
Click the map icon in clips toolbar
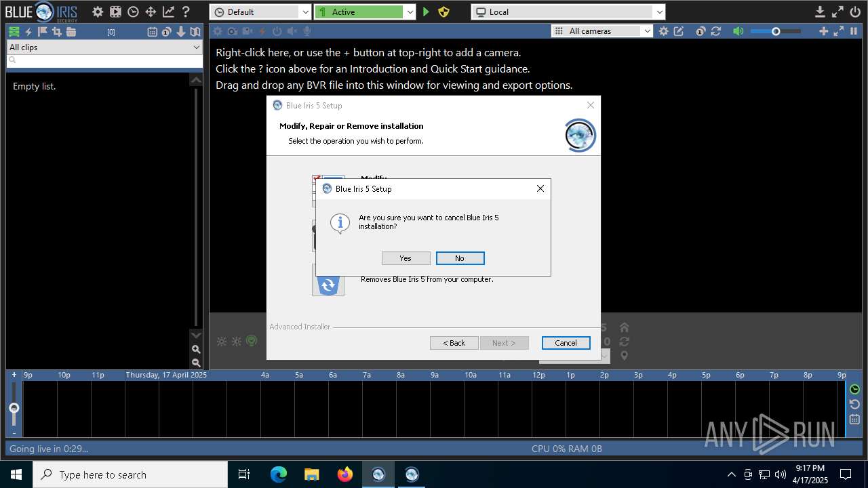point(195,31)
